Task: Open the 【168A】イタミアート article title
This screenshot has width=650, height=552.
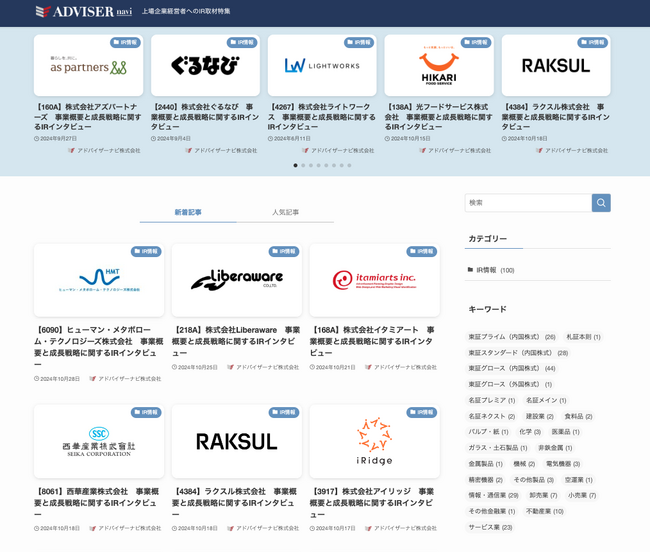Action: tap(372, 341)
